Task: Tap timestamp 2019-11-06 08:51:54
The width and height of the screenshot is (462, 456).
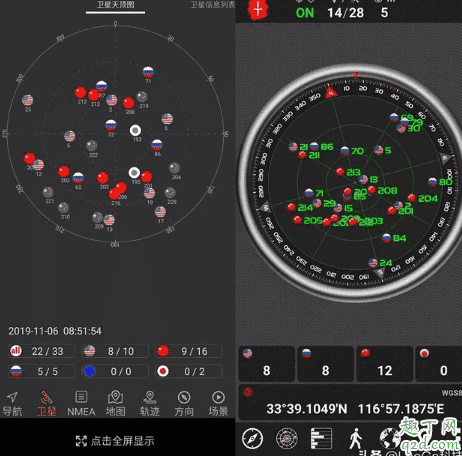Action: point(55,331)
